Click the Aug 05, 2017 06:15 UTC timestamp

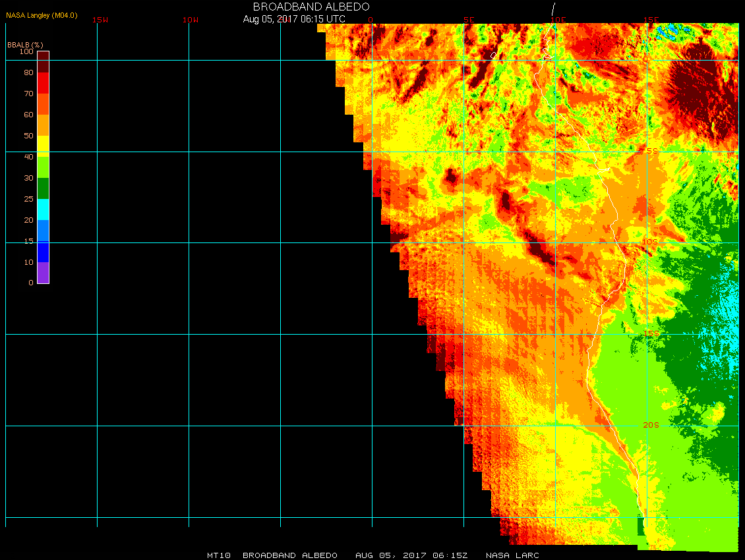pos(293,19)
